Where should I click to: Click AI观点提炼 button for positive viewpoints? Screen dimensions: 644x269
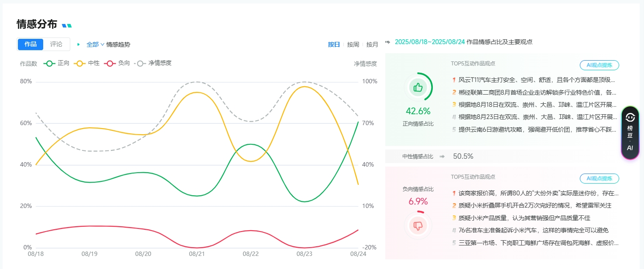(599, 65)
